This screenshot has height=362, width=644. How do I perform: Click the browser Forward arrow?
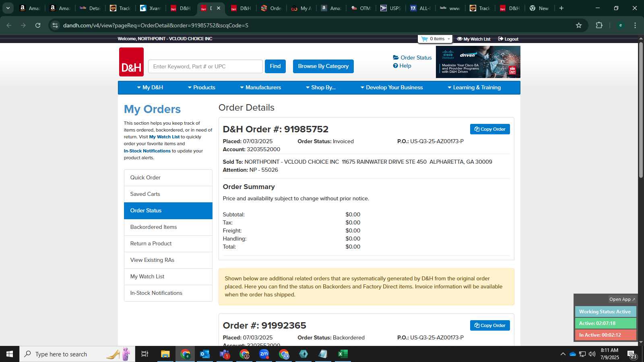pos(23,25)
